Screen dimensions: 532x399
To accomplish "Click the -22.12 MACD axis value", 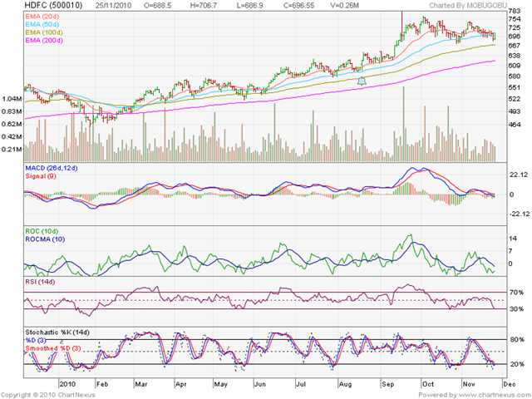I will click(x=520, y=214).
